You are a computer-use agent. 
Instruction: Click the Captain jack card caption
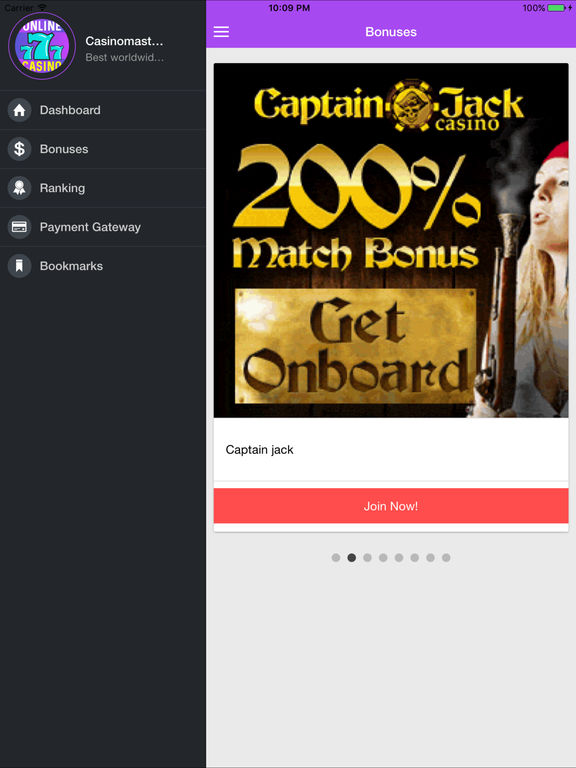(259, 450)
